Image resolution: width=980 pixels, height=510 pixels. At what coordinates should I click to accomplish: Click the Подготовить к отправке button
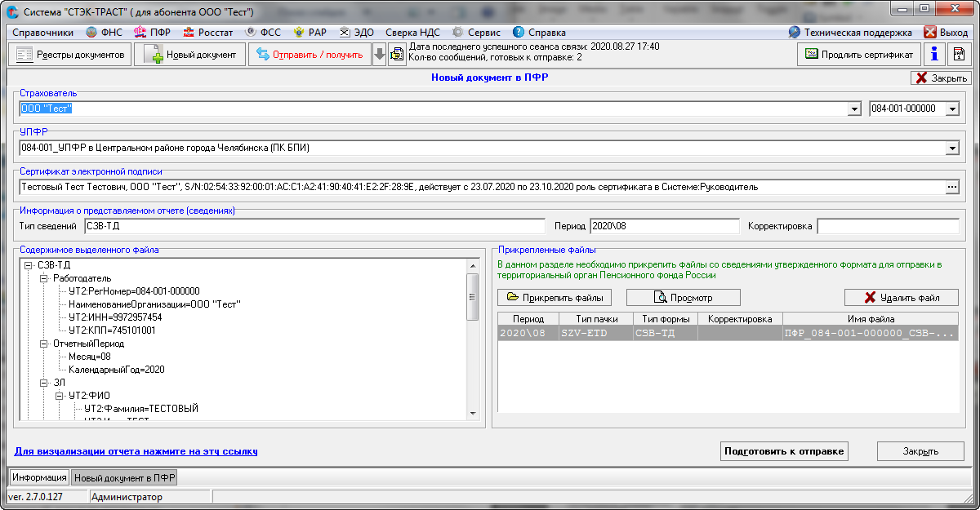[785, 451]
